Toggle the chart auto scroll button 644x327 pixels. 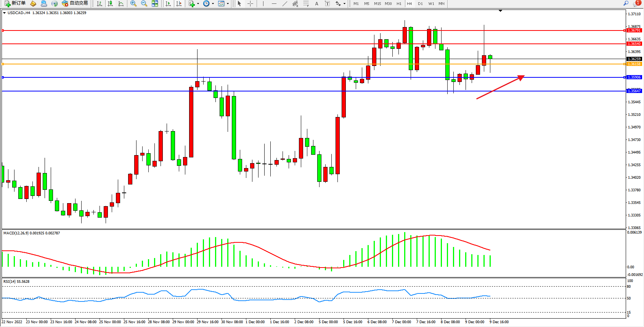pos(168,3)
